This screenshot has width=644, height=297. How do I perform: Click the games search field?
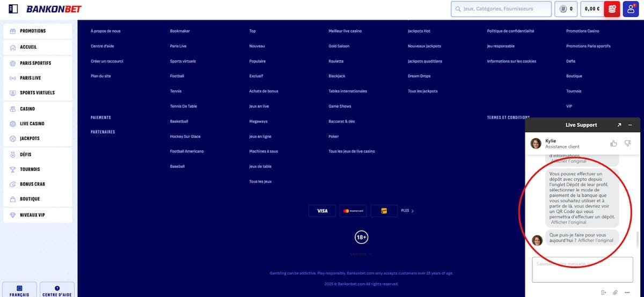(501, 9)
